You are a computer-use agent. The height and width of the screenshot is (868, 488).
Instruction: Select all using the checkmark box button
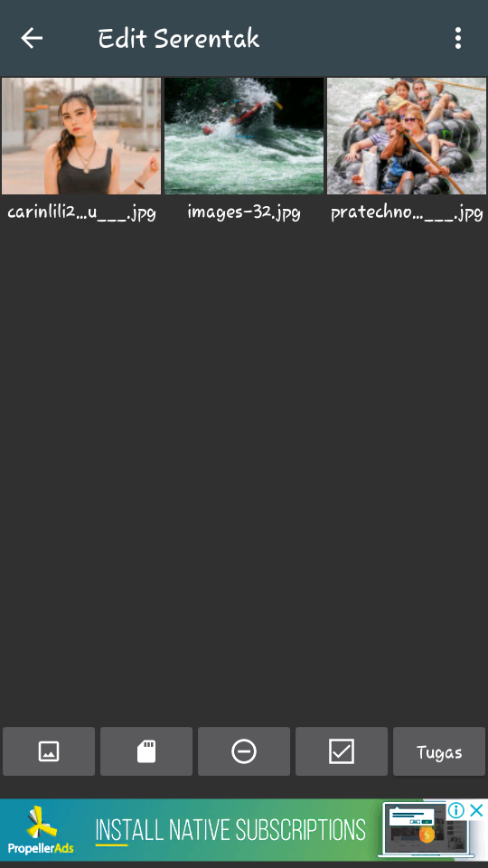pos(342,751)
